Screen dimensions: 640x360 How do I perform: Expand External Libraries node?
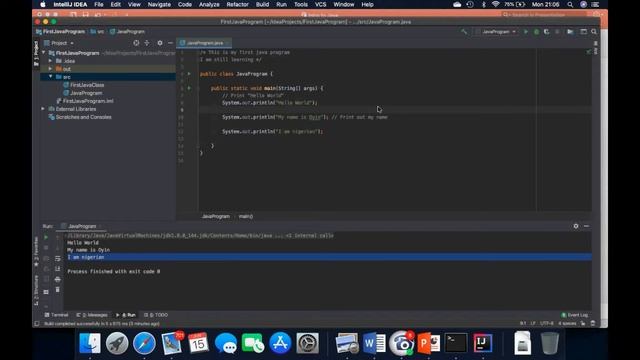point(43,109)
